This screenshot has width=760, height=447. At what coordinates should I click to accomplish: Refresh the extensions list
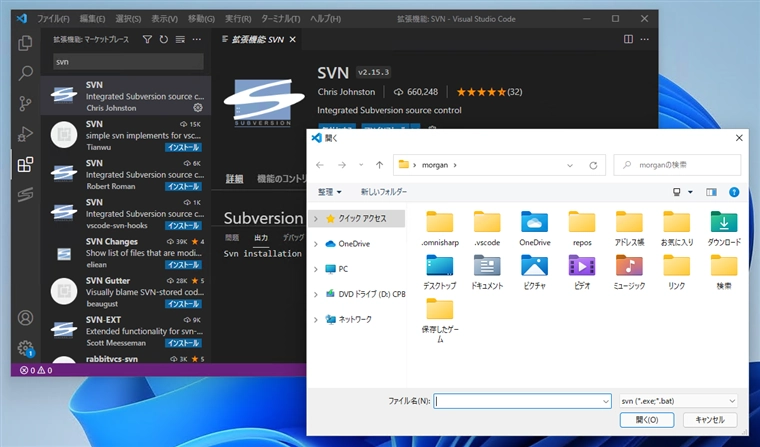164,39
